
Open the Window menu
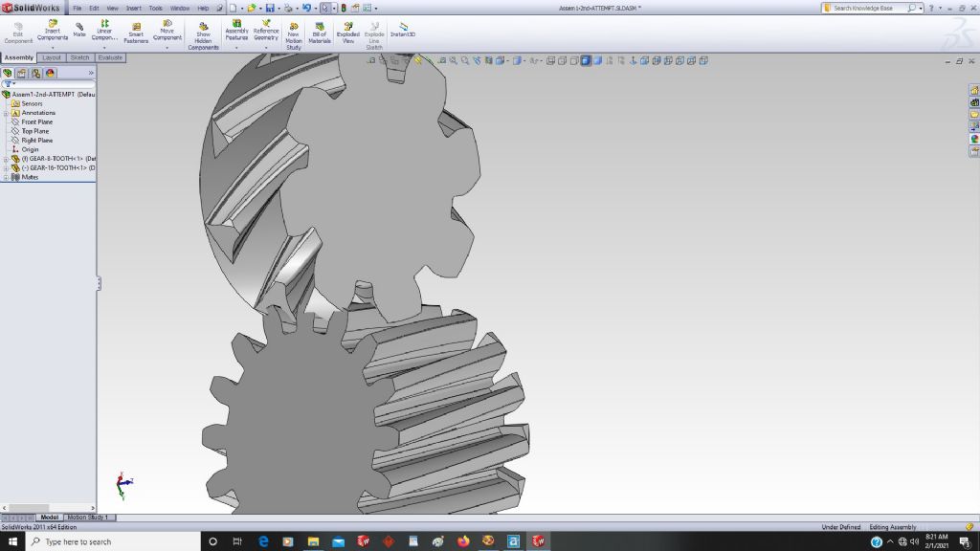click(180, 8)
